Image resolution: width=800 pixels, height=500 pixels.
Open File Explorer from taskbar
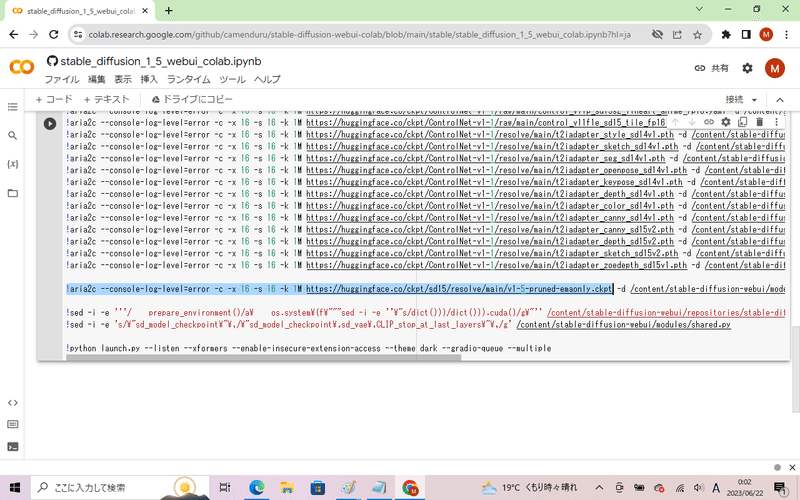287,487
